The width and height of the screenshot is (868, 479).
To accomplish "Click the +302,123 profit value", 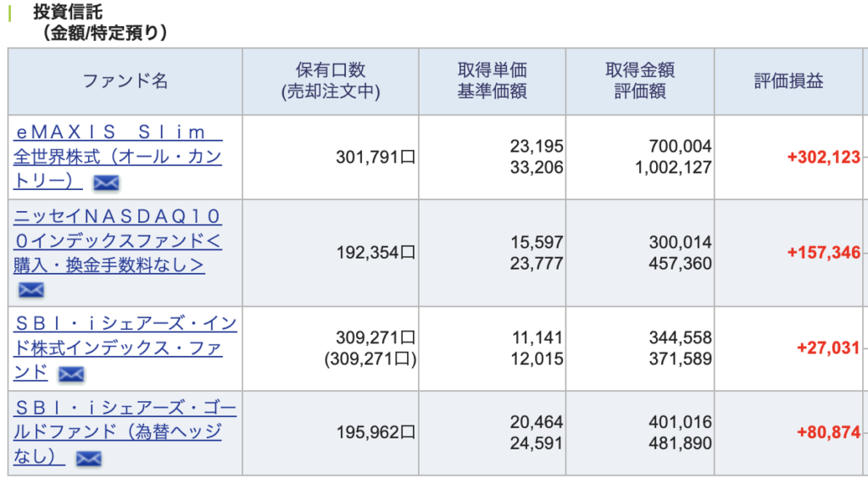I will tap(823, 157).
